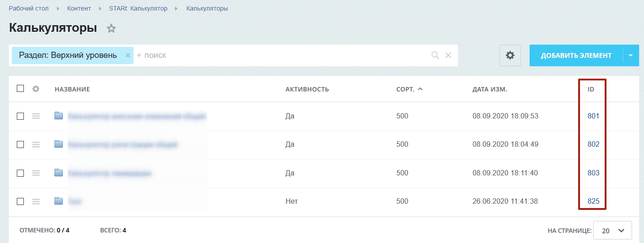Open row actions menu for ID 803

(36, 173)
